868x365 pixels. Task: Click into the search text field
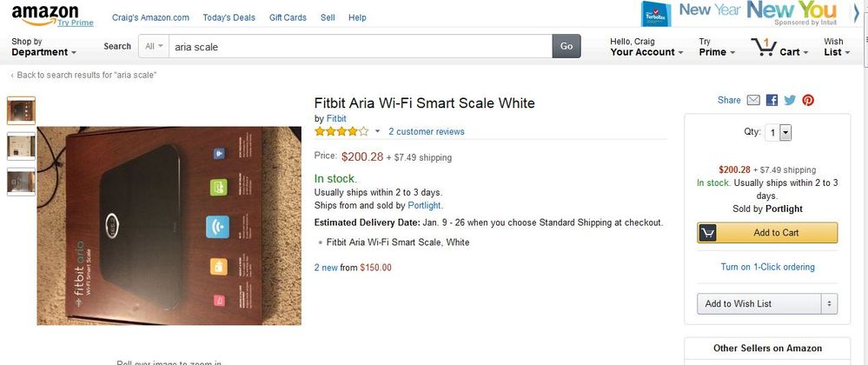click(x=356, y=47)
